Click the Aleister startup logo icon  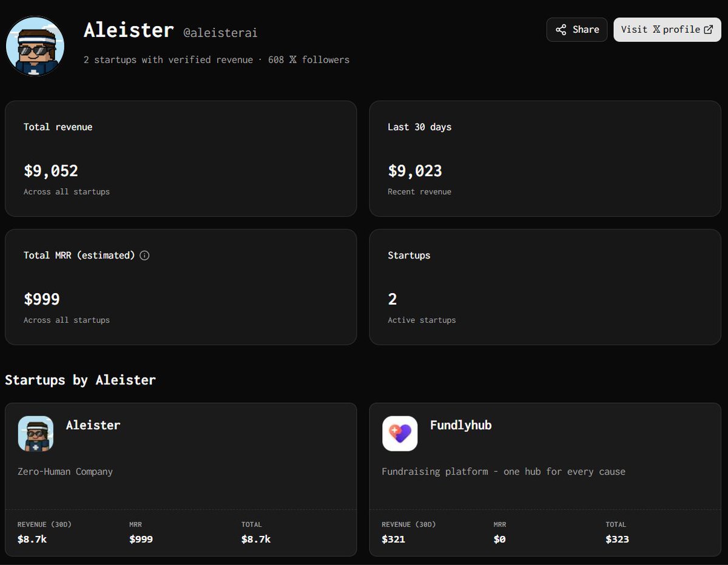[x=36, y=433]
